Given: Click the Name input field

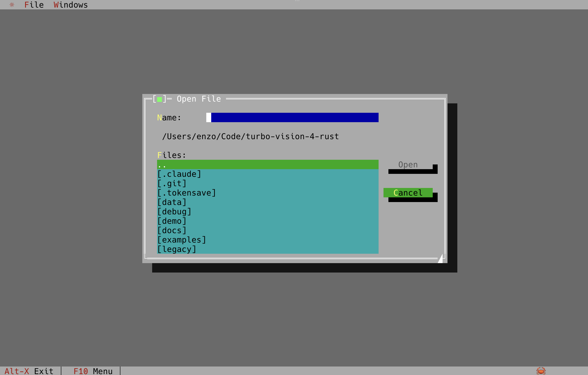Looking at the screenshot, I should (x=292, y=117).
